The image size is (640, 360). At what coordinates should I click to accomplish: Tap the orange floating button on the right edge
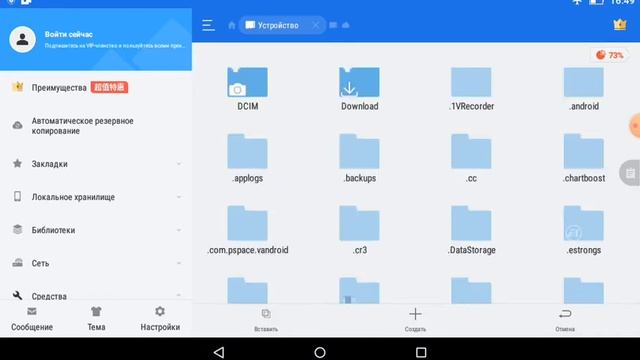pos(634,126)
